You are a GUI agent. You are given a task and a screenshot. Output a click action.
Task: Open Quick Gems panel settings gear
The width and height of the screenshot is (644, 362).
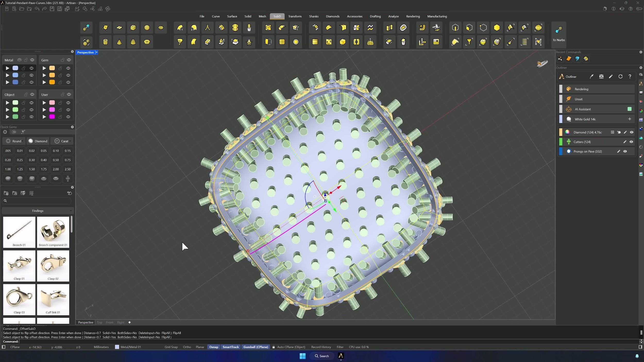[x=72, y=127]
